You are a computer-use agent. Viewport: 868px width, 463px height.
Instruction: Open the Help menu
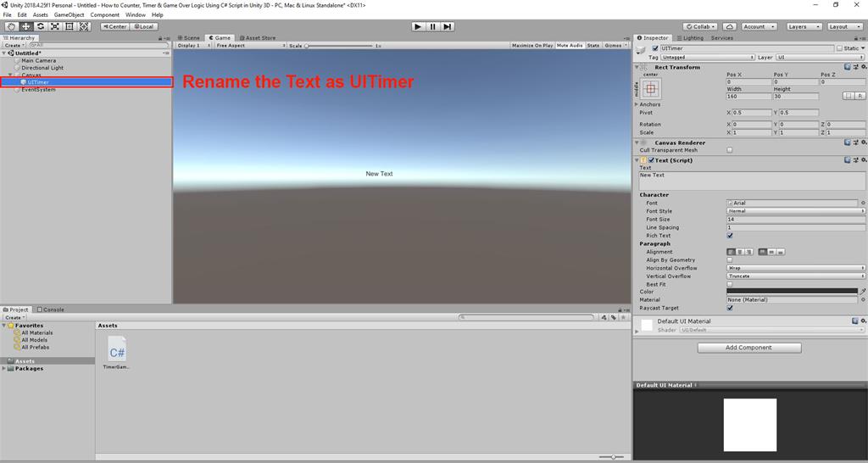click(x=157, y=15)
